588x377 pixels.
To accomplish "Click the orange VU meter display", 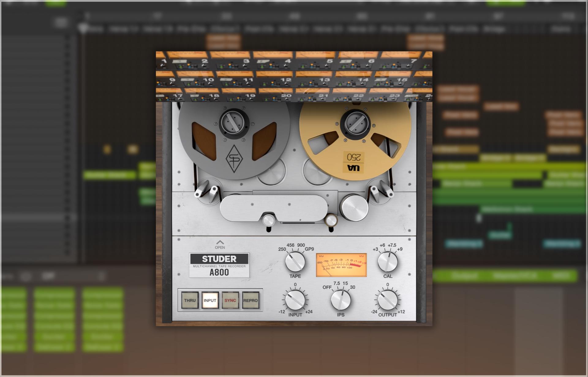I will (x=341, y=265).
